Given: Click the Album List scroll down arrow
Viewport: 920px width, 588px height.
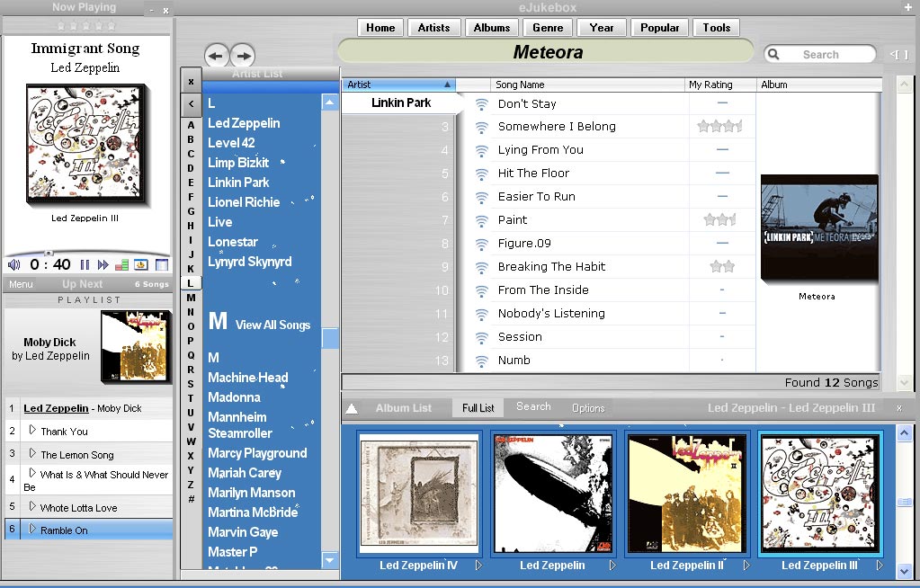Looking at the screenshot, I should click(904, 570).
